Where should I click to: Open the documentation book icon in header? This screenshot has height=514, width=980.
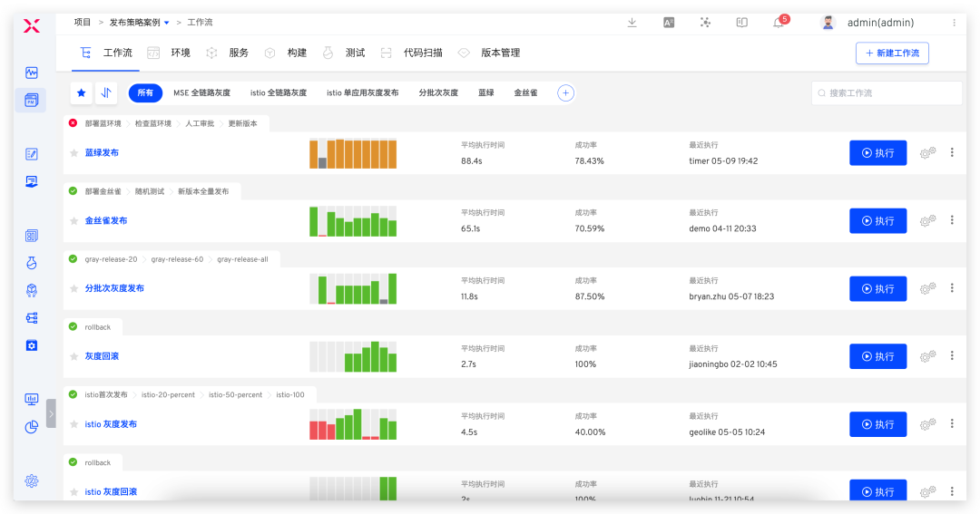click(x=742, y=23)
